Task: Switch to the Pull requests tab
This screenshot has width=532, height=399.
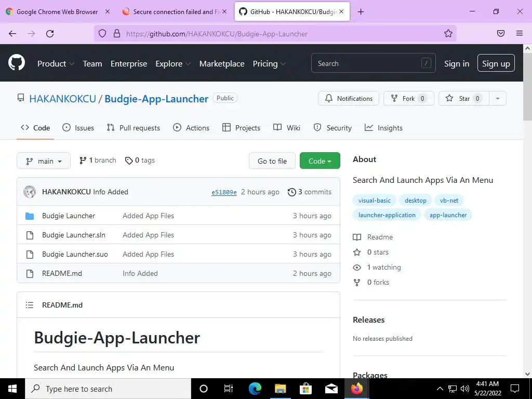Action: pyautogui.click(x=133, y=128)
